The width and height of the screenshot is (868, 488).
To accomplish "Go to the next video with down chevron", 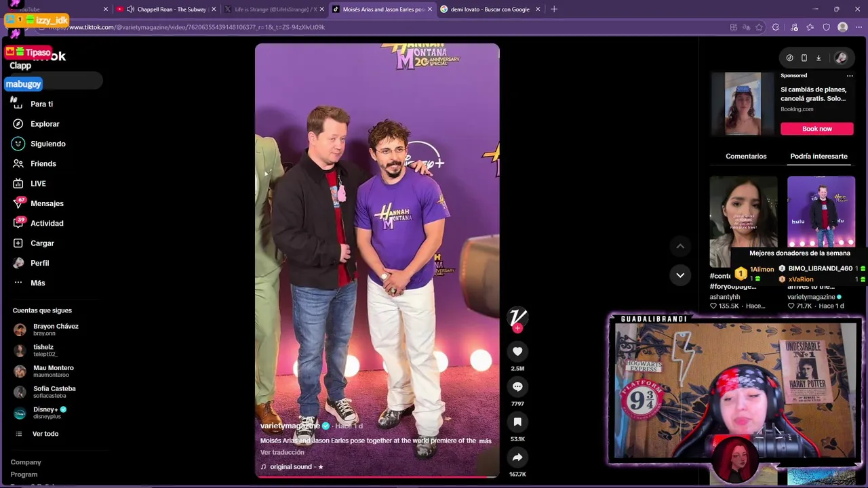I will [x=680, y=274].
